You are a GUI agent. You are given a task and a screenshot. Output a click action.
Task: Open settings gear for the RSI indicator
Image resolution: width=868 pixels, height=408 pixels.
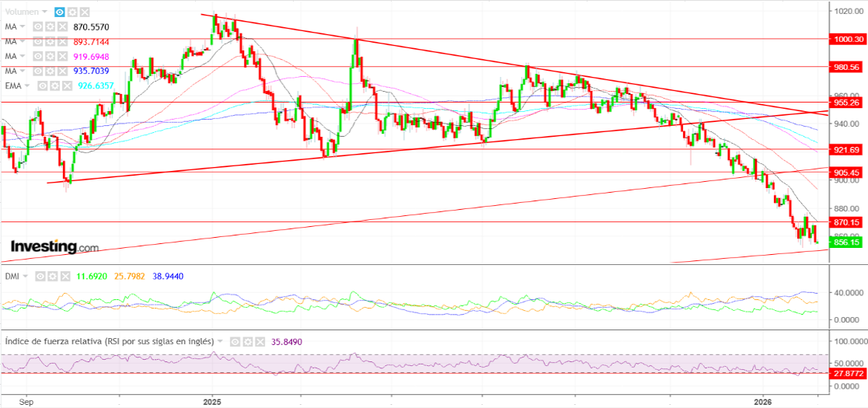click(x=248, y=341)
